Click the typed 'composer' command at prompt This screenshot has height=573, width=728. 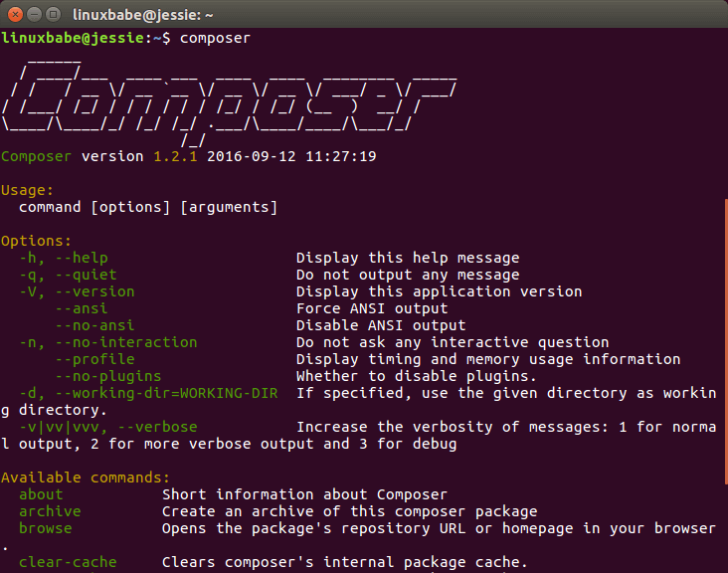tap(215, 38)
